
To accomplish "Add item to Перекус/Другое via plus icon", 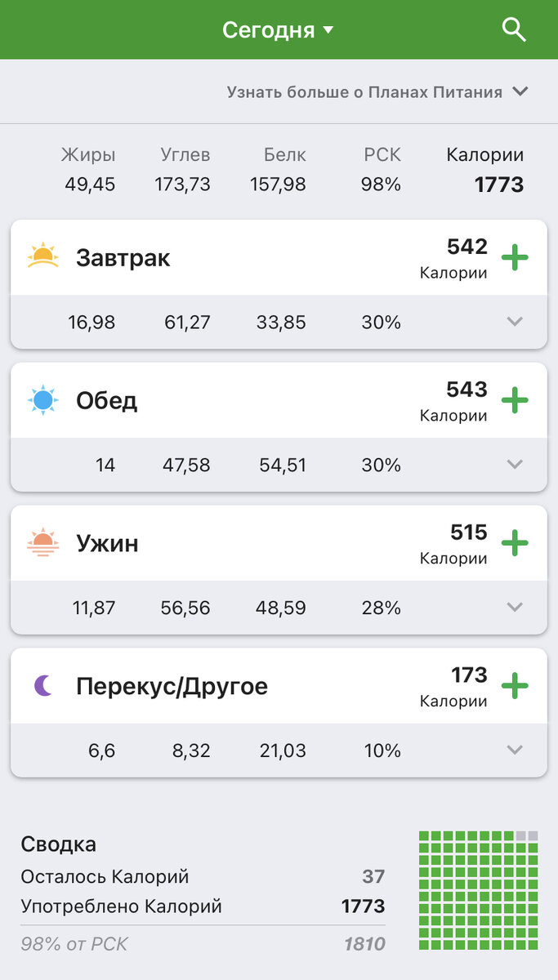I will pos(515,685).
